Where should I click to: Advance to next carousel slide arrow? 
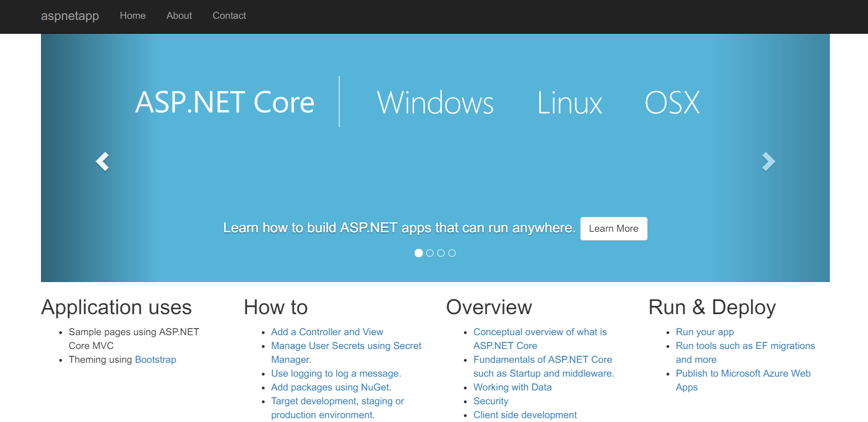point(768,161)
